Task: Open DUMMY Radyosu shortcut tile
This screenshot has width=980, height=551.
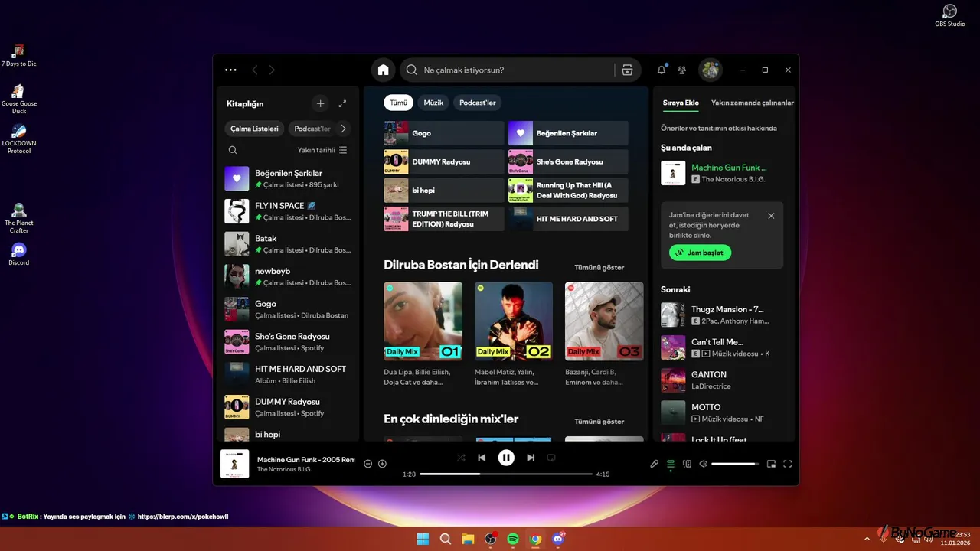Action: pyautogui.click(x=444, y=161)
